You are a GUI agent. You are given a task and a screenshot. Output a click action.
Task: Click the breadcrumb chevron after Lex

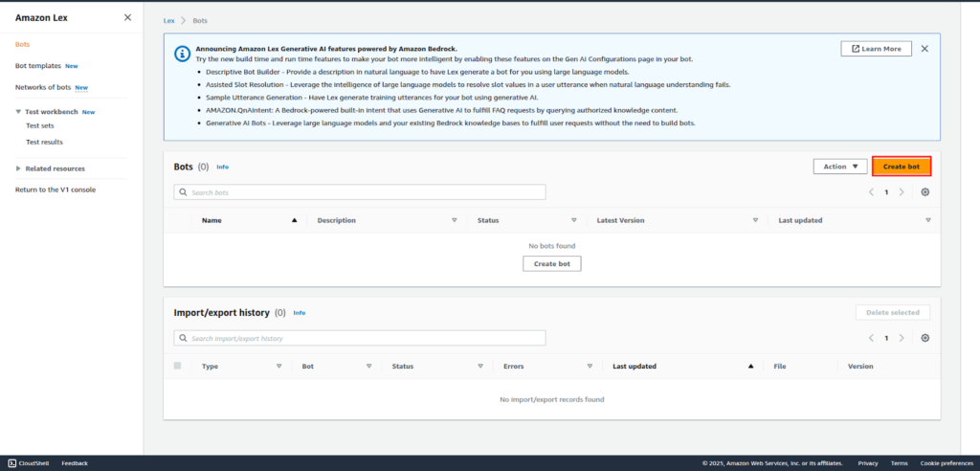pos(184,21)
